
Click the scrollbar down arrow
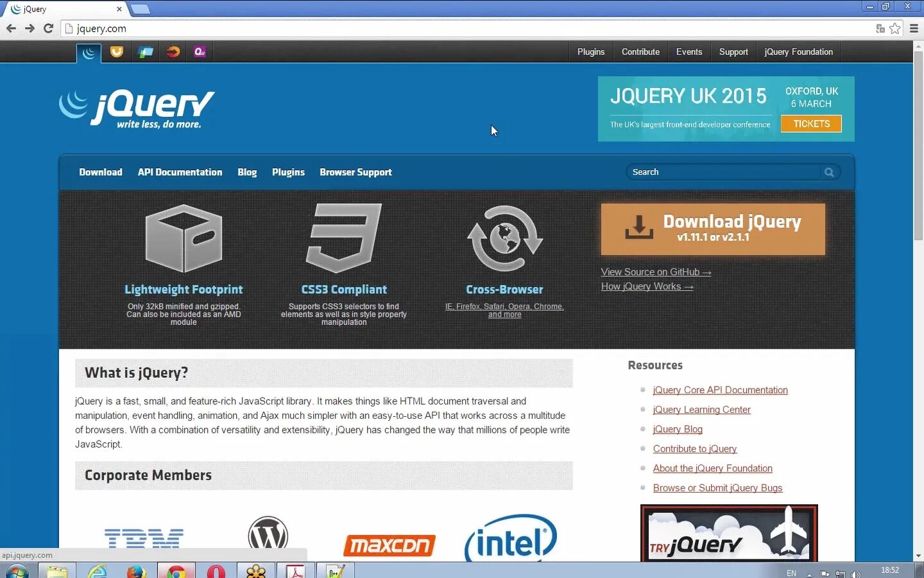coord(918,556)
